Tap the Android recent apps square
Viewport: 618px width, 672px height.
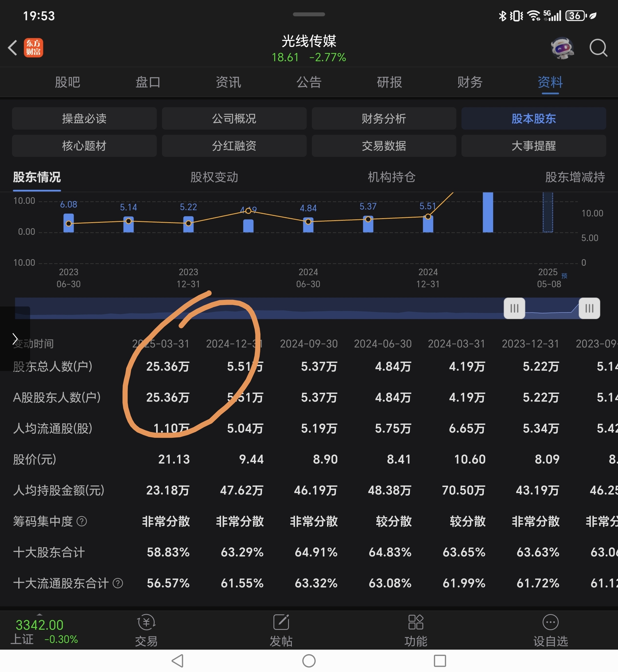440,661
